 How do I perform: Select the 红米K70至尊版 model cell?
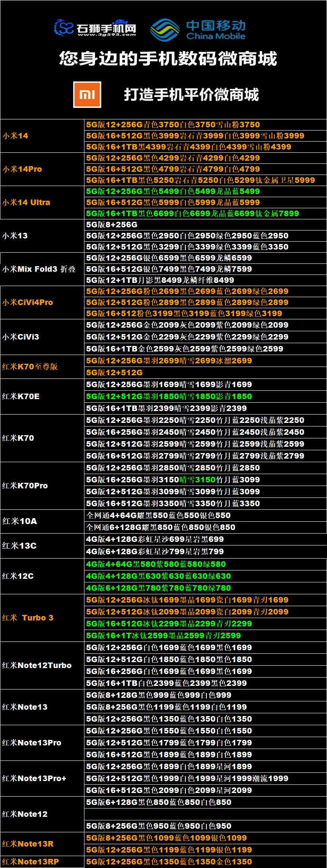42,367
